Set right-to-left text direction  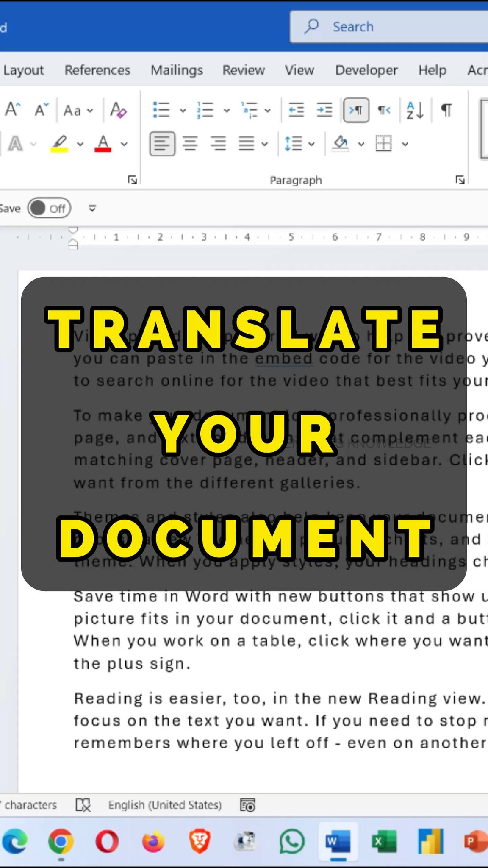pos(384,110)
